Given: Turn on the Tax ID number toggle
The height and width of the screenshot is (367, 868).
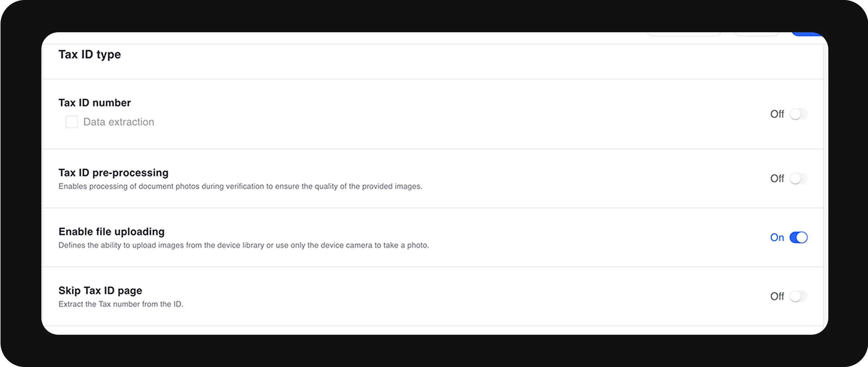Looking at the screenshot, I should click(798, 114).
